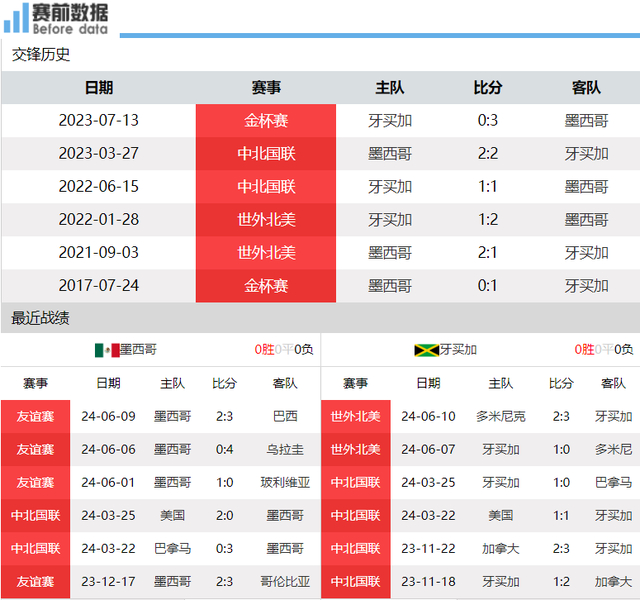Image resolution: width=640 pixels, height=600 pixels.
Task: Click 牙买加 team name beside the Jamaica flag
Action: coord(458,350)
